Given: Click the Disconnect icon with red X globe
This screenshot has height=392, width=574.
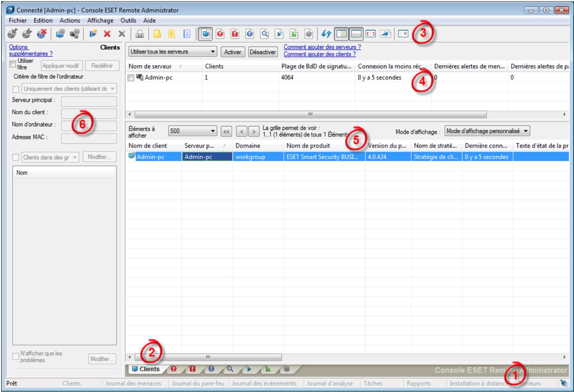Looking at the screenshot, I should pos(42,34).
